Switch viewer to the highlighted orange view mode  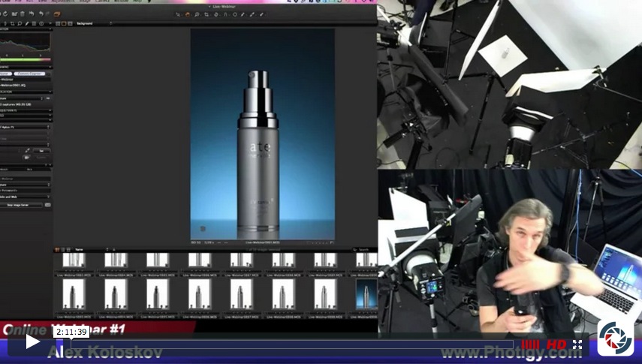[64, 24]
